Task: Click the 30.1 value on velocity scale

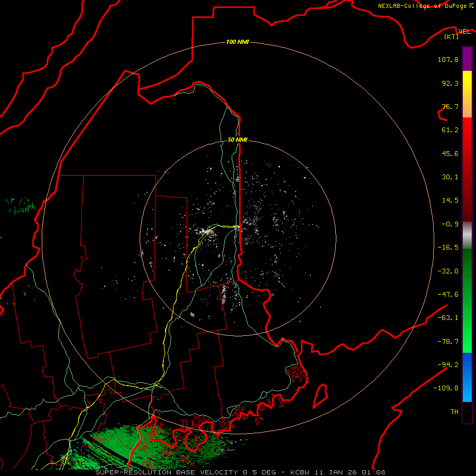Action: tap(450, 177)
